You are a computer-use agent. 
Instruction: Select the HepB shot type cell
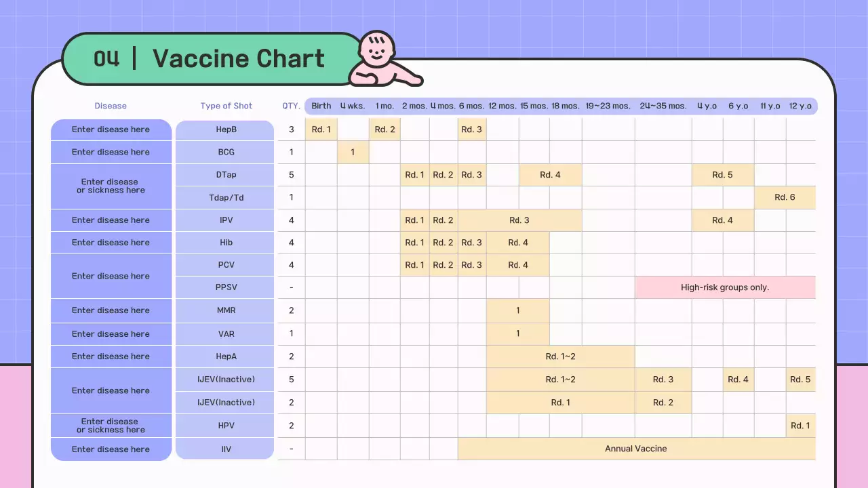coord(226,129)
